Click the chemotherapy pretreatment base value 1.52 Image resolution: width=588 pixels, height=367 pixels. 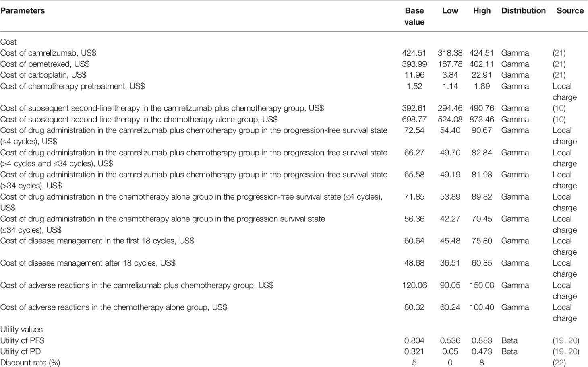click(x=414, y=86)
